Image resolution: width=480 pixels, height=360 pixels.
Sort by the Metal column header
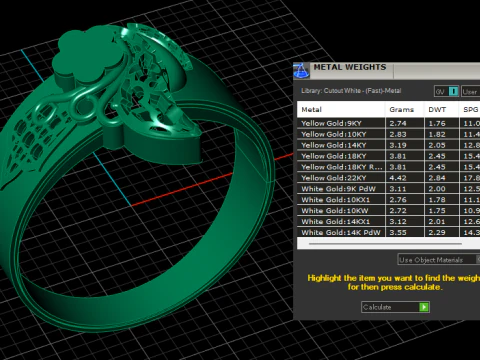coord(341,109)
